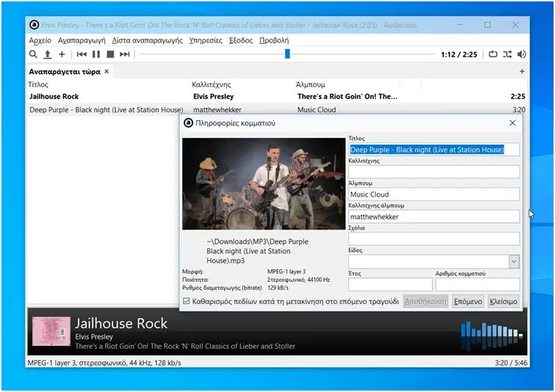Click the Τίτλος input field in dialog

[x=434, y=150]
